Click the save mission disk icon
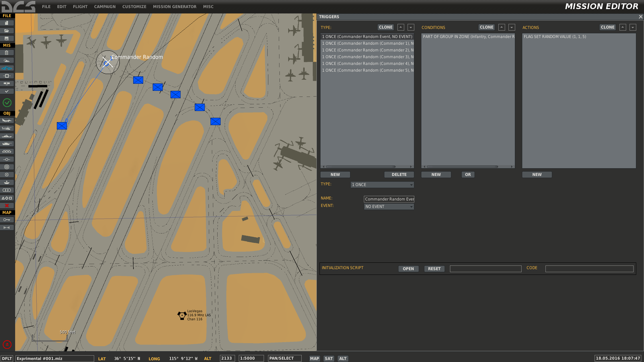This screenshot has width=644, height=362. (x=7, y=38)
